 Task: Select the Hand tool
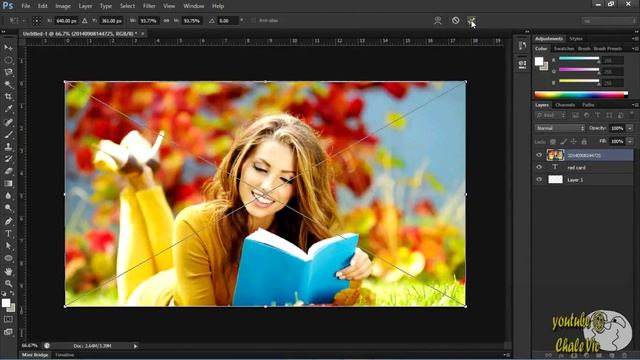(x=8, y=271)
